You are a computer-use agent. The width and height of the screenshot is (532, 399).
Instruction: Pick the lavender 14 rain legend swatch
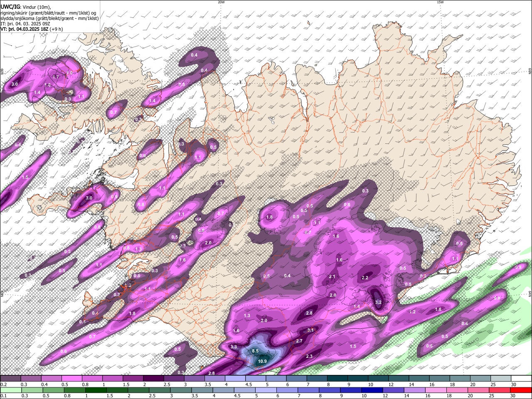pos(414,390)
